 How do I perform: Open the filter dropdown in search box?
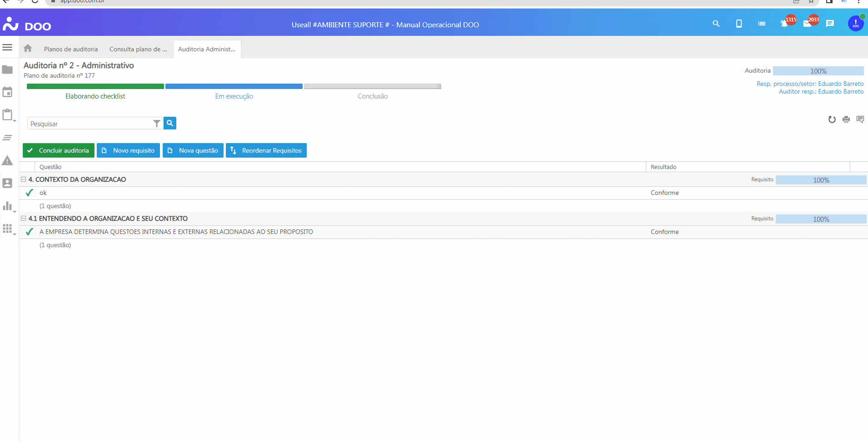pos(156,124)
